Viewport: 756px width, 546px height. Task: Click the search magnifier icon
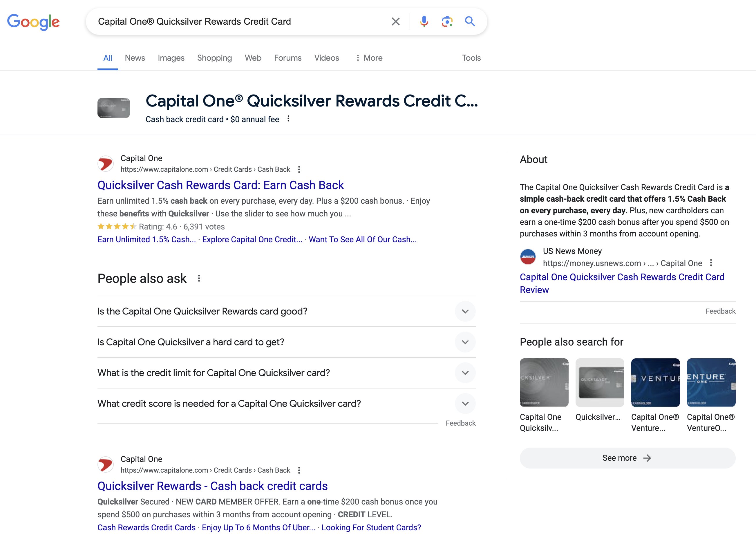pyautogui.click(x=470, y=21)
